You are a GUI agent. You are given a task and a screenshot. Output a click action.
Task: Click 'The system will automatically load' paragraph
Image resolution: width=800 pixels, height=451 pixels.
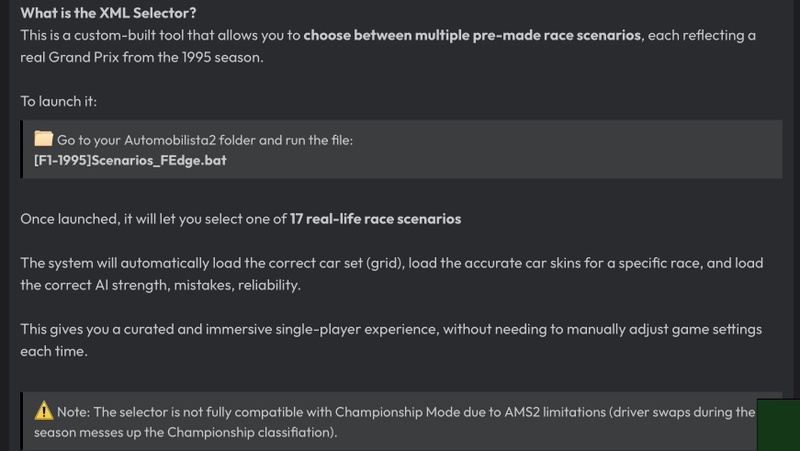click(x=392, y=274)
